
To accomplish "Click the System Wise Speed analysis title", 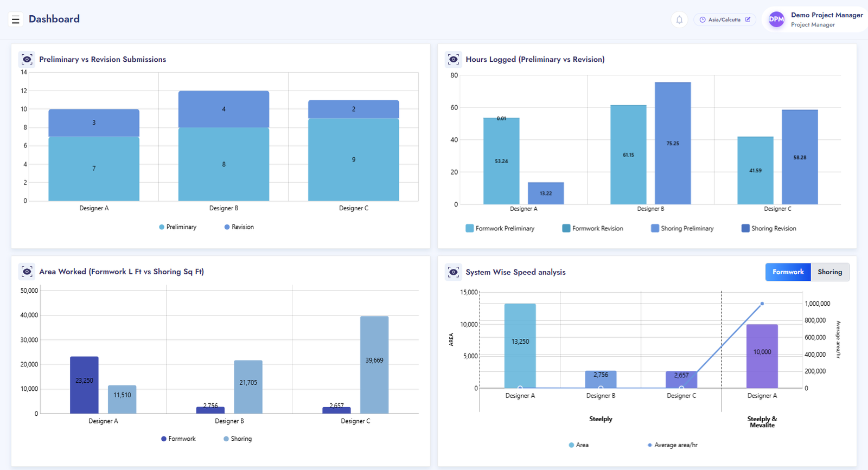I will pyautogui.click(x=515, y=272).
